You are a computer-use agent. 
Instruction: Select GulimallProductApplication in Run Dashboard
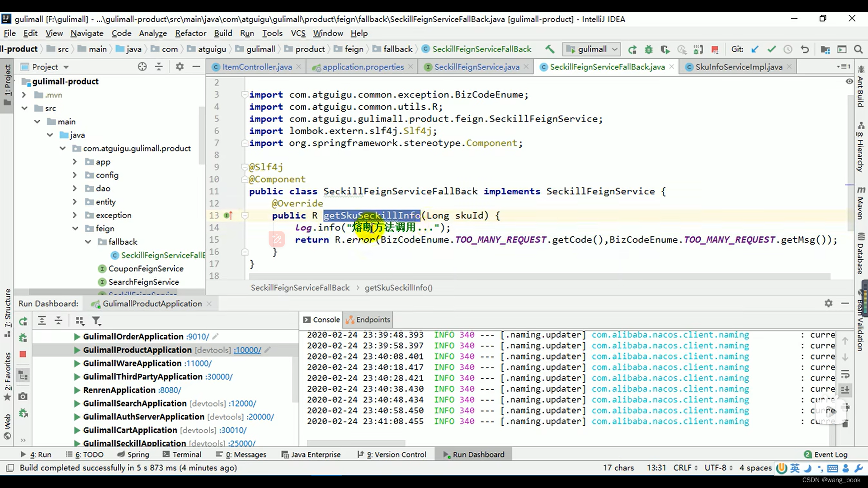(137, 350)
